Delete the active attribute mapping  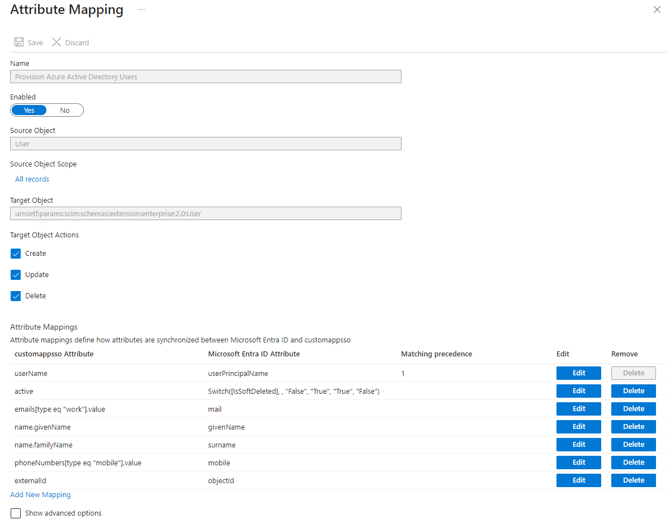point(633,391)
